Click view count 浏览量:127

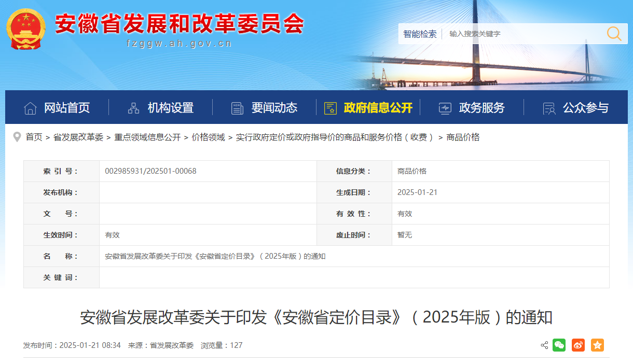pos(222,345)
